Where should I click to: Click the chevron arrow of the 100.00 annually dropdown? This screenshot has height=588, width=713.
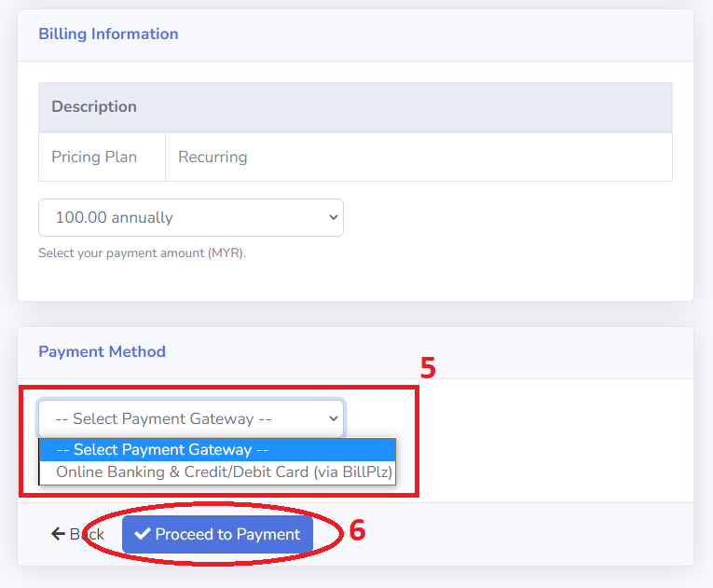334,217
